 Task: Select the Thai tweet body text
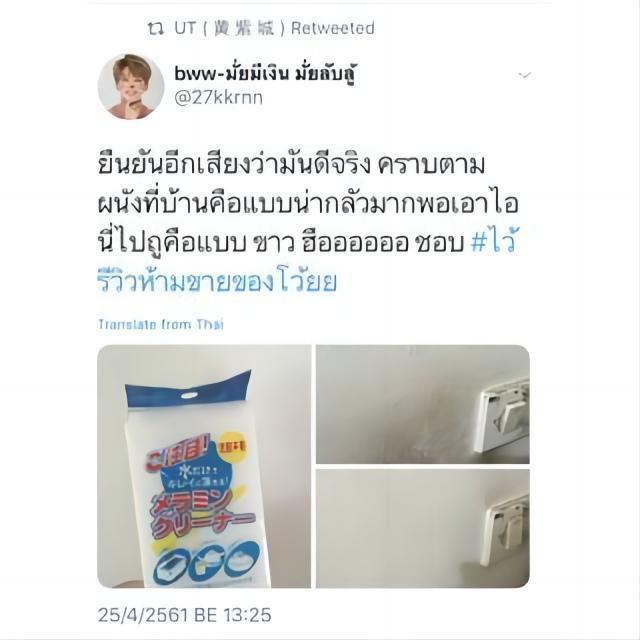click(x=308, y=223)
